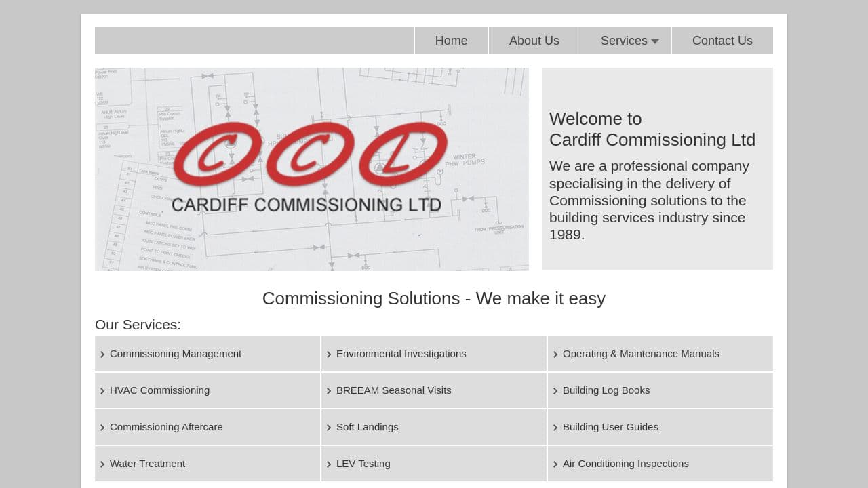Open the LEV Testing link

point(434,464)
